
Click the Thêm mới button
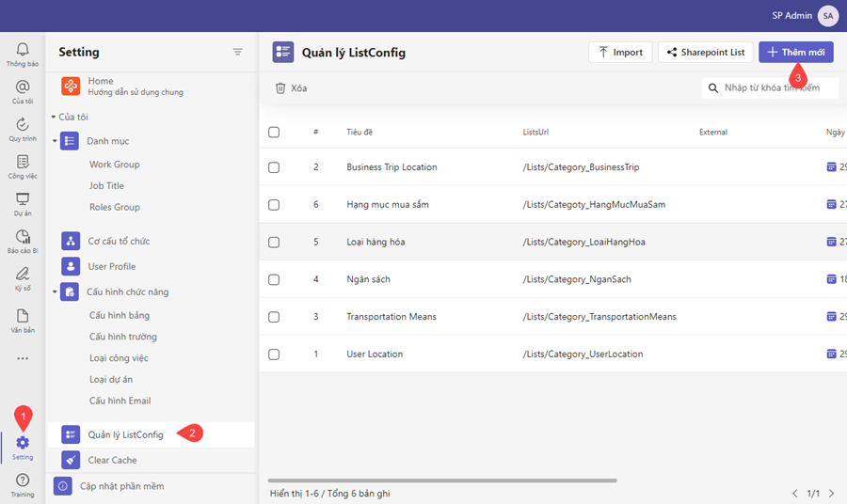coord(795,53)
